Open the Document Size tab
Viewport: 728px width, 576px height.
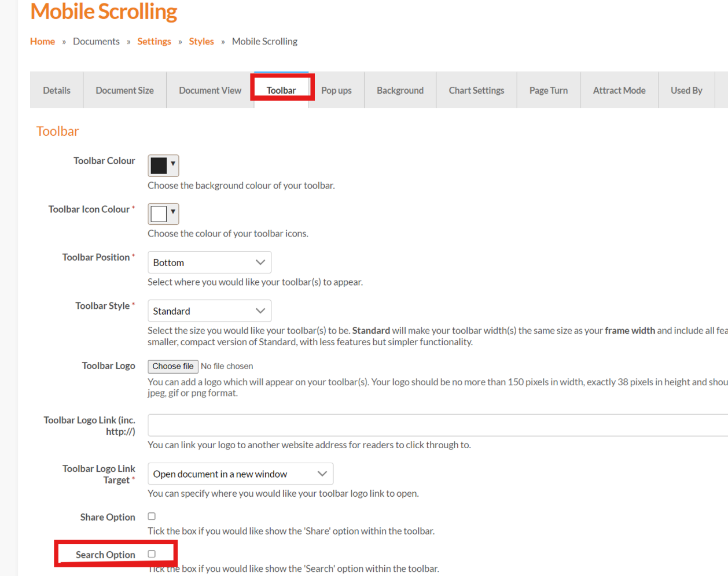124,91
